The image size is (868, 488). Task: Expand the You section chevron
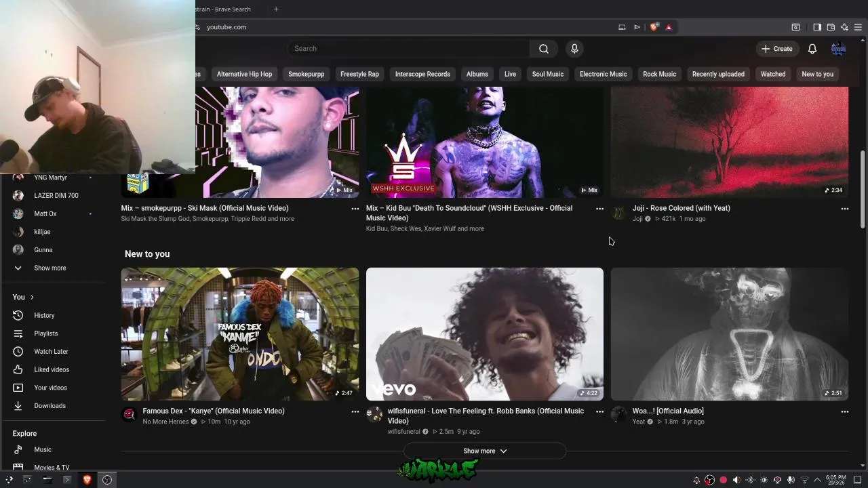pos(32,297)
